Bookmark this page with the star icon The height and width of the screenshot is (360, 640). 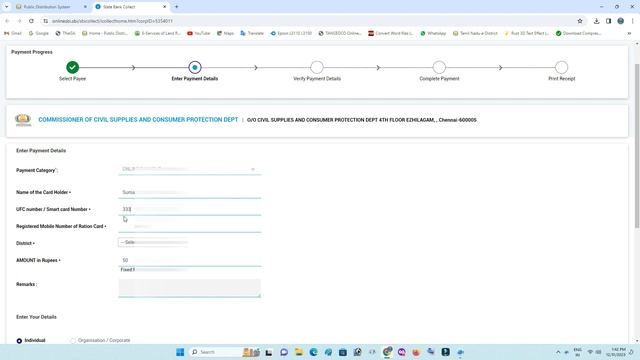(x=580, y=21)
